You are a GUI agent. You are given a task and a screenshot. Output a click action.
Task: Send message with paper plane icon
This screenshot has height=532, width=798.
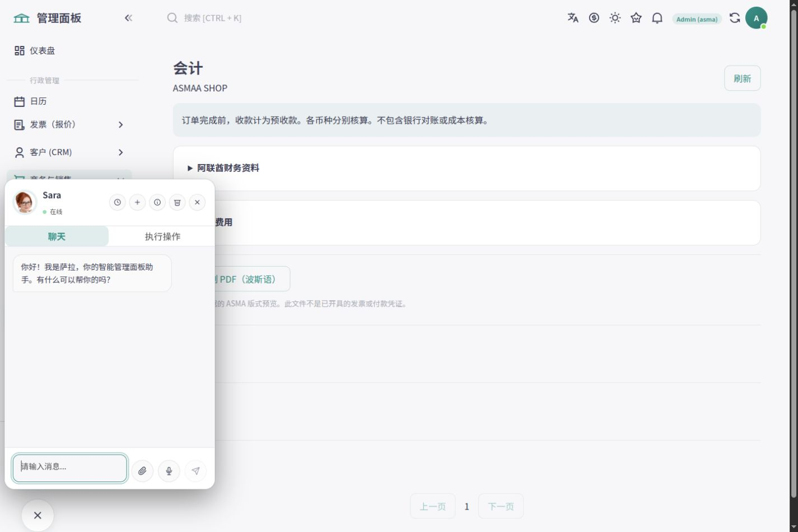[195, 471]
